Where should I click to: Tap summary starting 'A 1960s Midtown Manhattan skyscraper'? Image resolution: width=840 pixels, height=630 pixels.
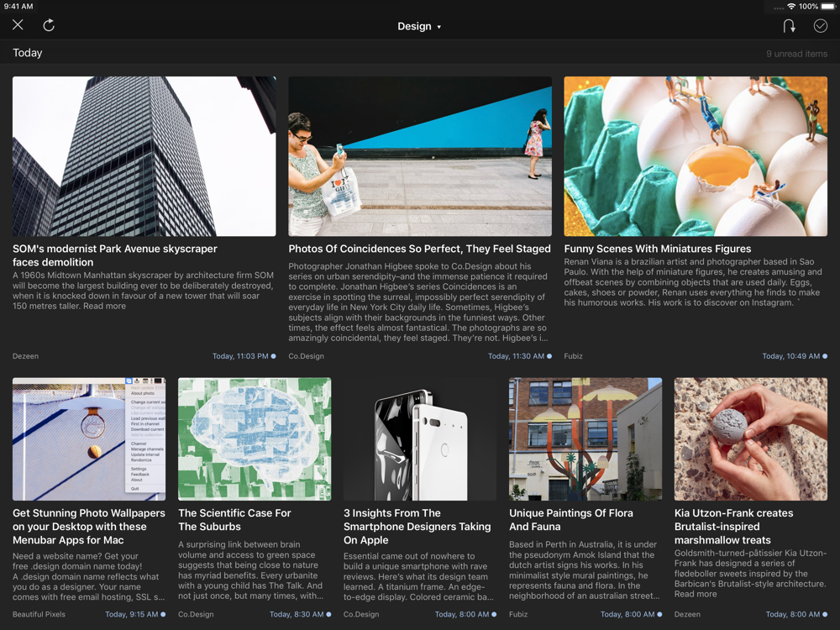[143, 291]
